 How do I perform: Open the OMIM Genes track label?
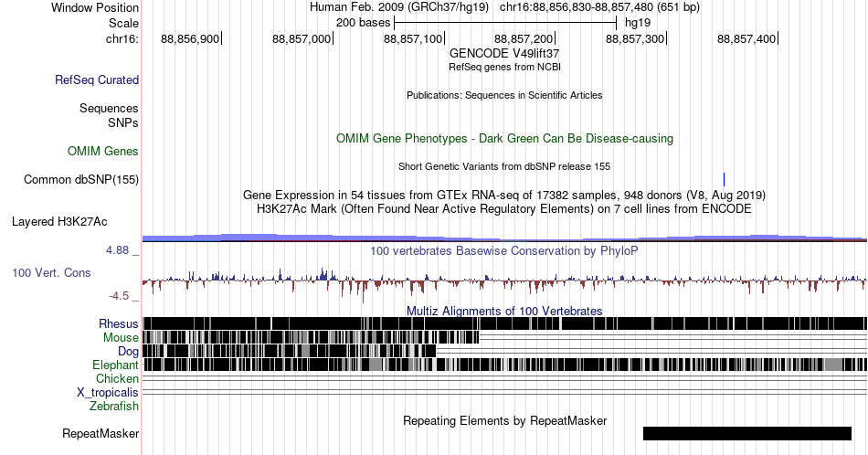[102, 151]
